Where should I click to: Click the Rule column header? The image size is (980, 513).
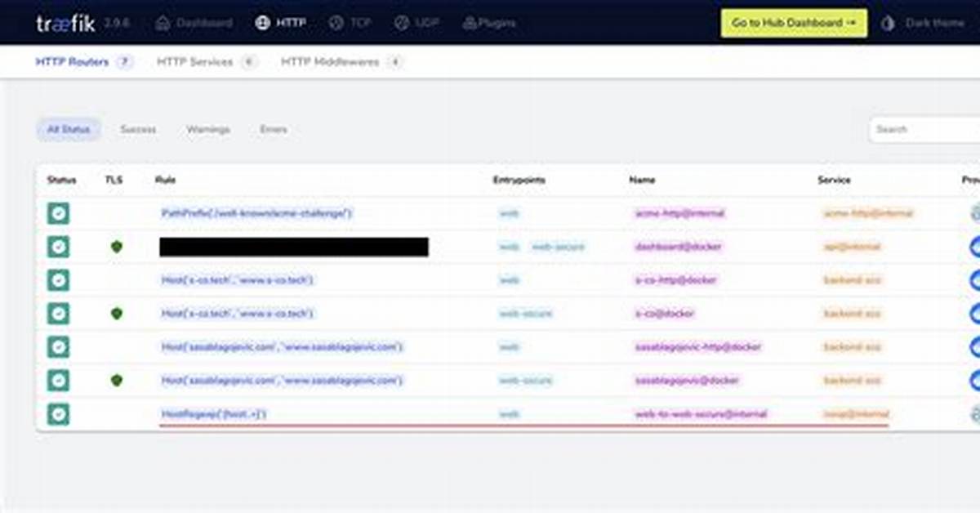click(x=165, y=180)
